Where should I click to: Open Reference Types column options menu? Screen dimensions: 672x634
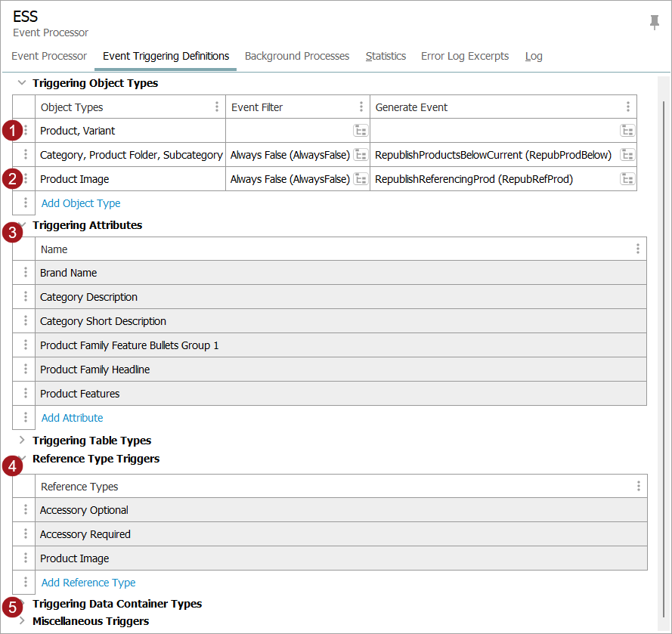(x=638, y=487)
